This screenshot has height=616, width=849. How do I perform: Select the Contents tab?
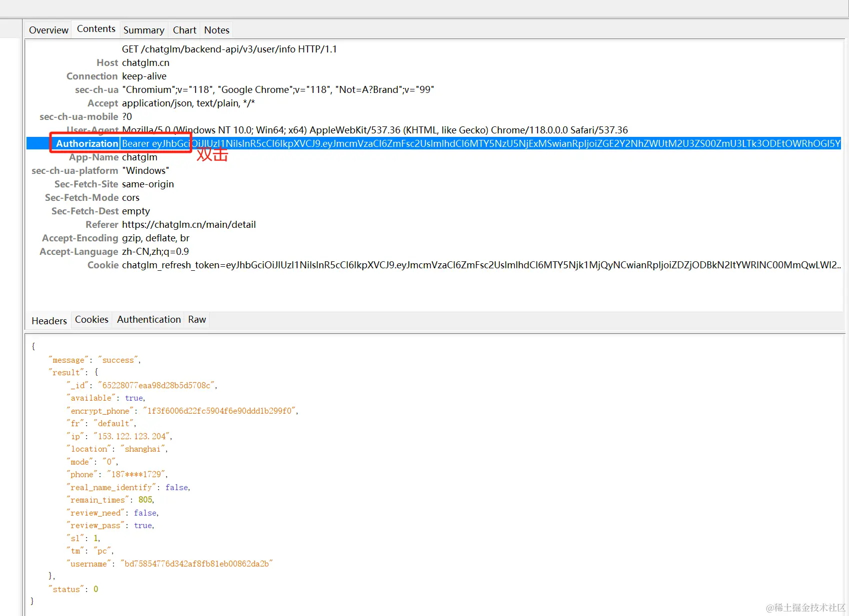click(96, 29)
